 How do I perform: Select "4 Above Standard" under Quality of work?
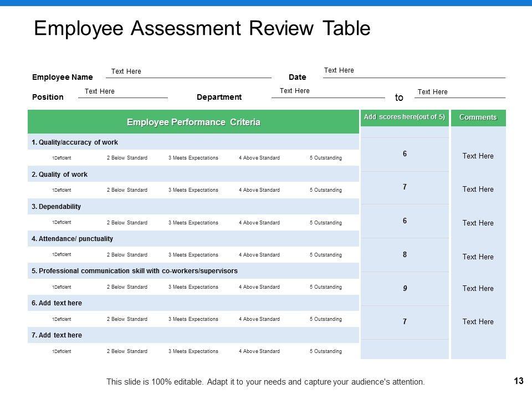point(259,190)
